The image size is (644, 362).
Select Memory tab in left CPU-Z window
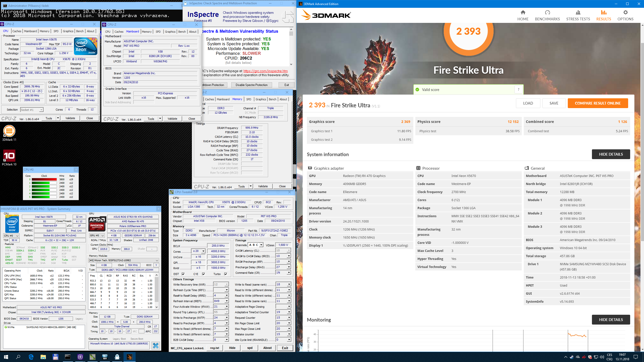(45, 31)
